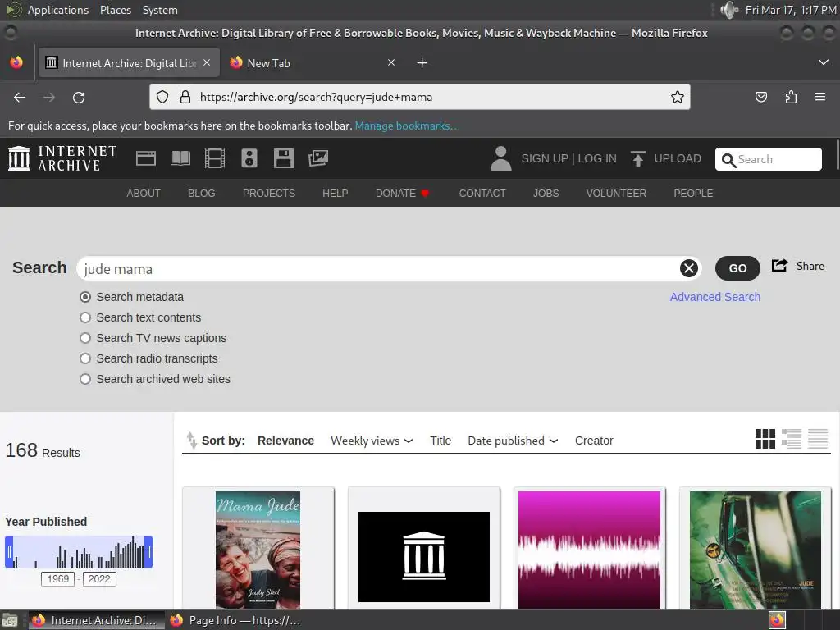Bookmark this page with the star

677,97
